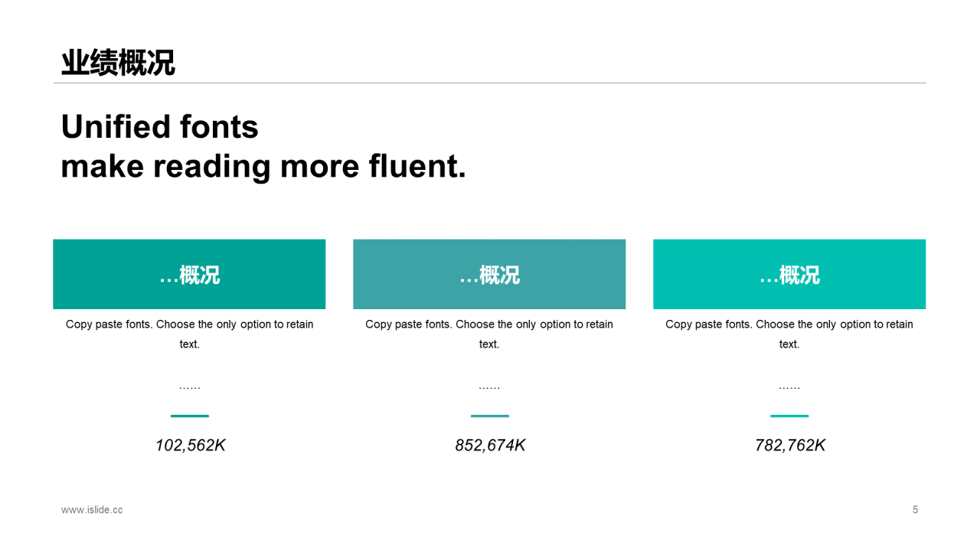Open the www.islide.cc footer link
This screenshot has width=980, height=551.
point(92,510)
